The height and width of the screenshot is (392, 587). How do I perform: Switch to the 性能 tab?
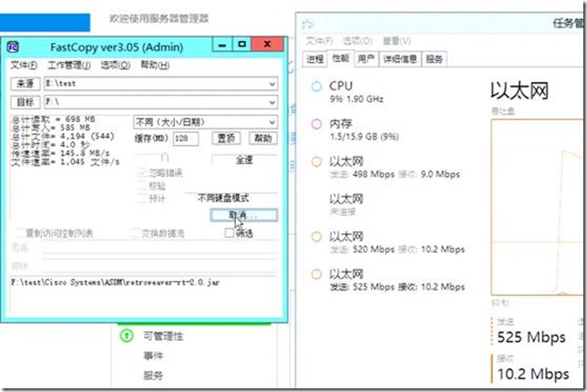point(340,58)
